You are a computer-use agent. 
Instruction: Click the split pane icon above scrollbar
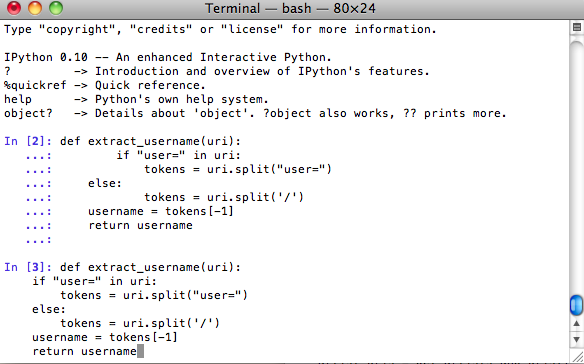tap(577, 27)
